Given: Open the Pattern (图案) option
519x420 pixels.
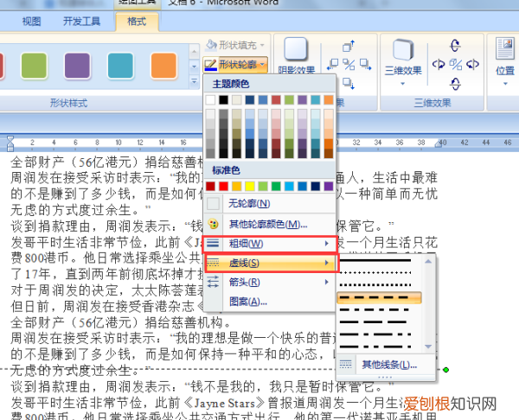Looking at the screenshot, I should coord(270,302).
